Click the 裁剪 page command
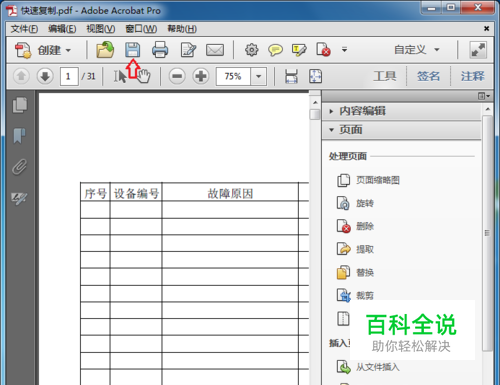500x385 pixels. point(355,295)
